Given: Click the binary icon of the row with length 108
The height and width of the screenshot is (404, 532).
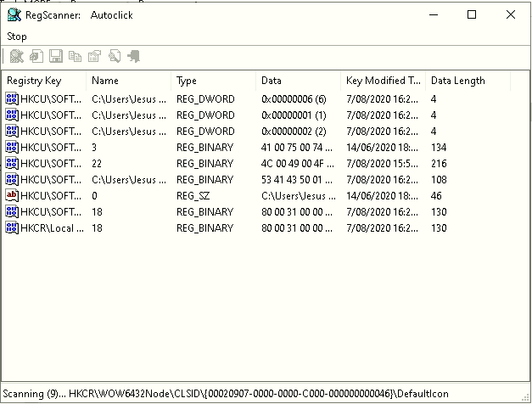Looking at the screenshot, I should click(x=12, y=180).
